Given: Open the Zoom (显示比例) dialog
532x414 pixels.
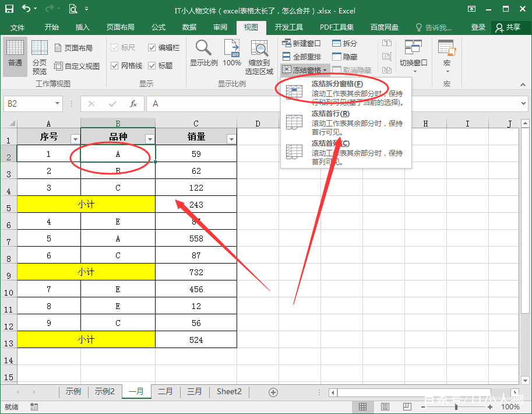Looking at the screenshot, I should pyautogui.click(x=203, y=52).
